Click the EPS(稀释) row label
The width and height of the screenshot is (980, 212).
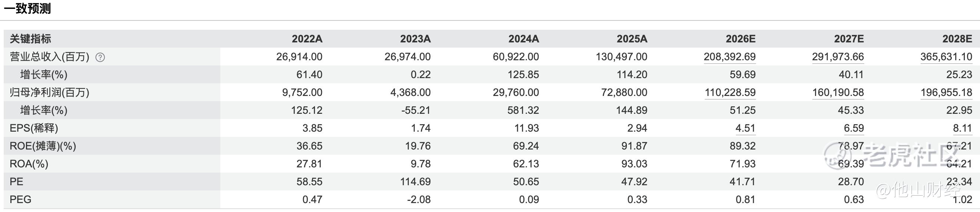[34, 128]
